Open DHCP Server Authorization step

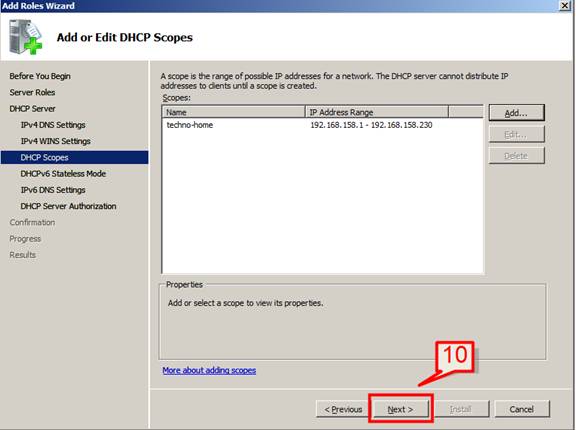[68, 206]
